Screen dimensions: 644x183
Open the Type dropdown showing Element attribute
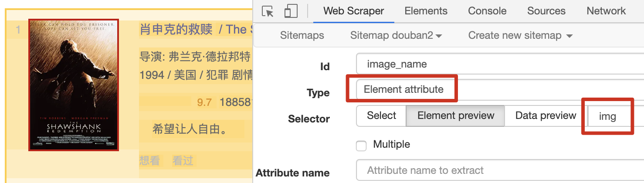tap(499, 89)
